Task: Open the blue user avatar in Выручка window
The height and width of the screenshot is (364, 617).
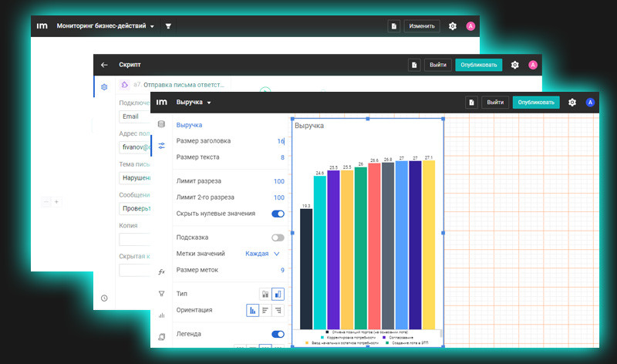Action: pos(590,103)
